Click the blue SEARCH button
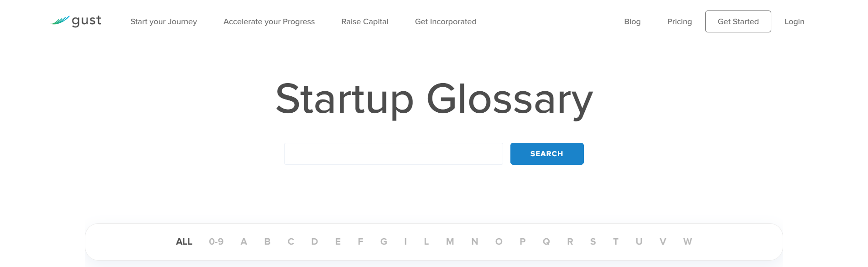Image resolution: width=868 pixels, height=267 pixels. tap(547, 154)
